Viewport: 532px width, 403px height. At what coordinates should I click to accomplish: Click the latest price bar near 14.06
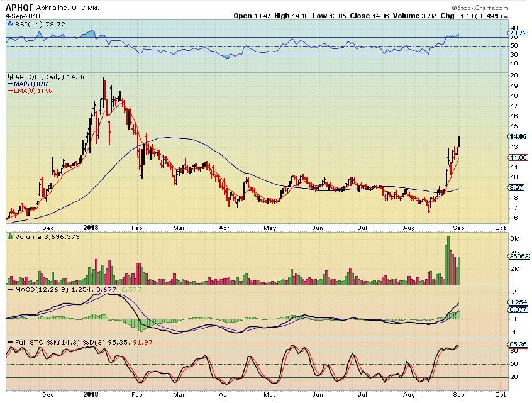(x=460, y=141)
